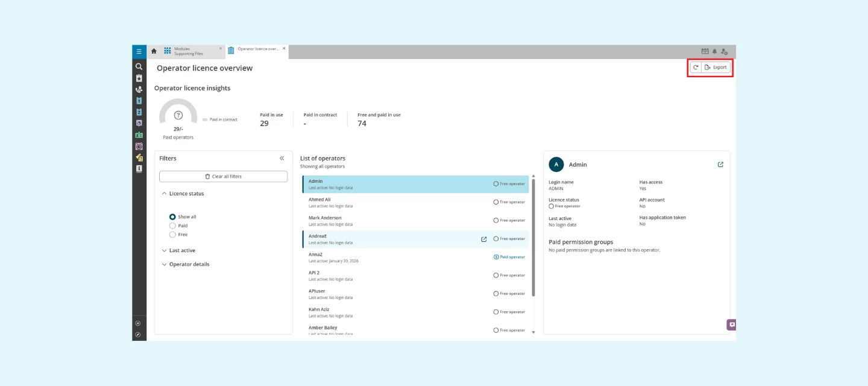Image resolution: width=868 pixels, height=386 pixels.
Task: Select the Paid licence status radio
Action: pos(172,226)
